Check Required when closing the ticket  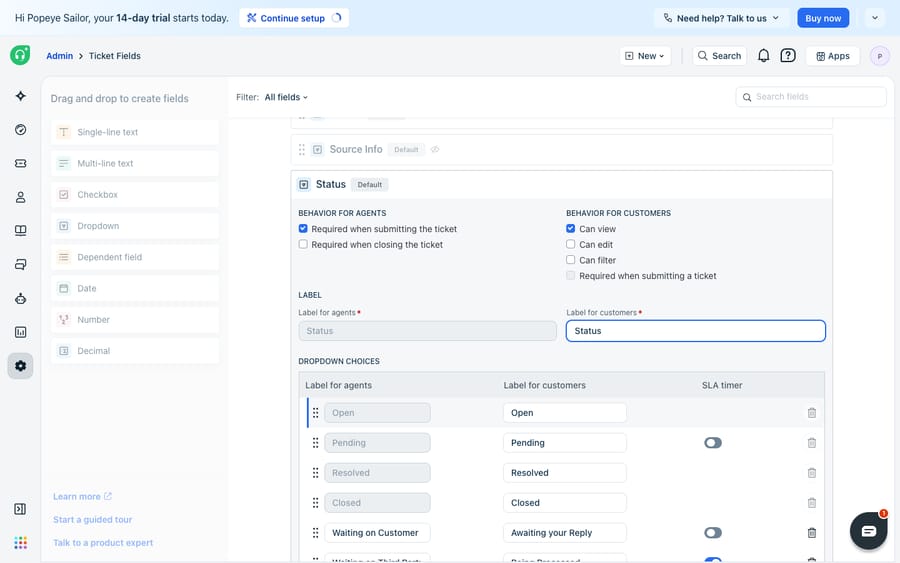click(303, 244)
